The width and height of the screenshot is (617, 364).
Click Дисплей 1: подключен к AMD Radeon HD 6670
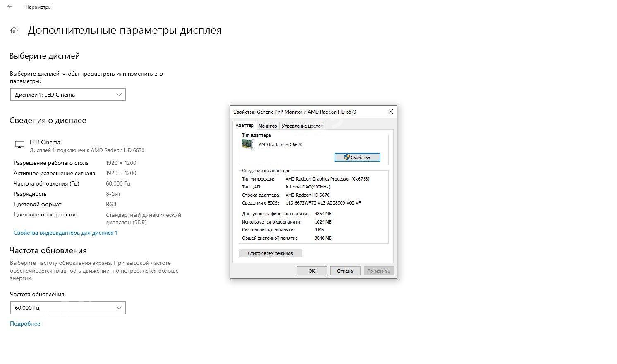87,150
